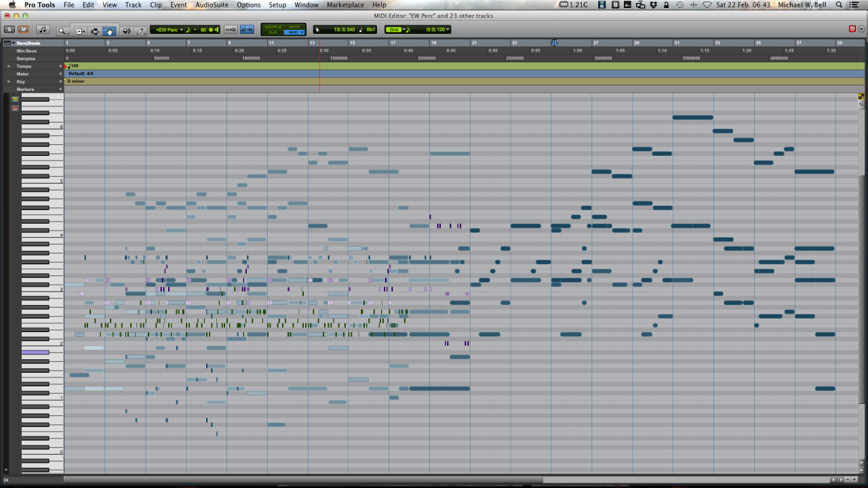The width and height of the screenshot is (868, 488).
Task: Select Slip edit mode
Action: coord(273,32)
